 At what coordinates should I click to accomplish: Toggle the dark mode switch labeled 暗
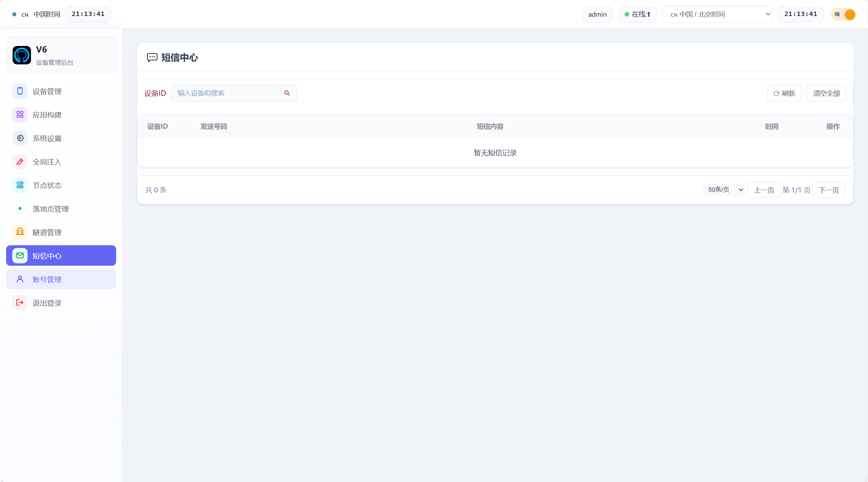coord(843,14)
